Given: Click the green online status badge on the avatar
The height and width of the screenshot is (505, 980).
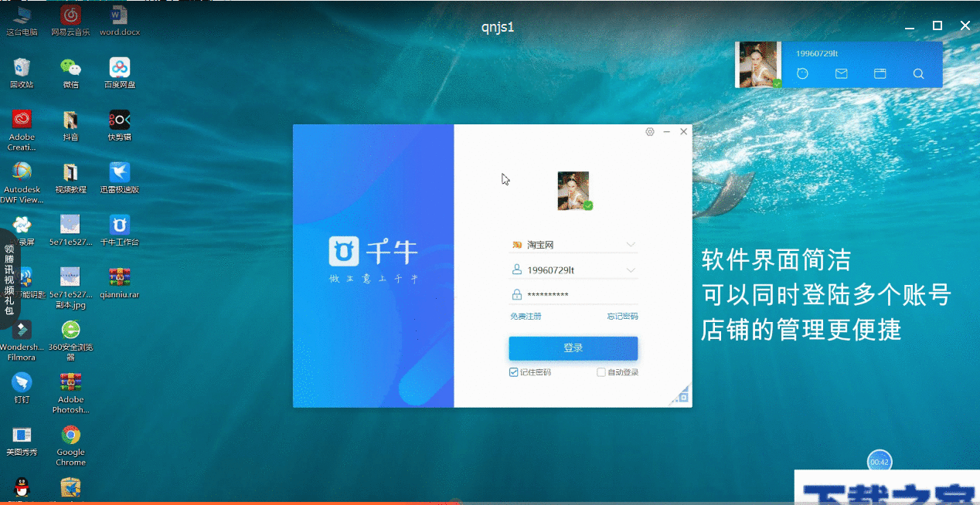Looking at the screenshot, I should (587, 203).
